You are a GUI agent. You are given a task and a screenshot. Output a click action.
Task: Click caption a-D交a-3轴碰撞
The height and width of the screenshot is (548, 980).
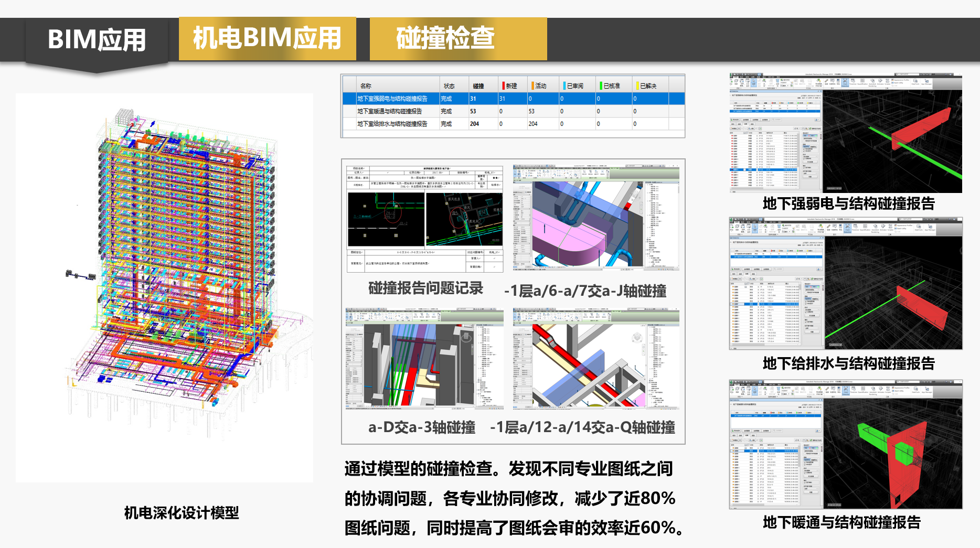422,427
